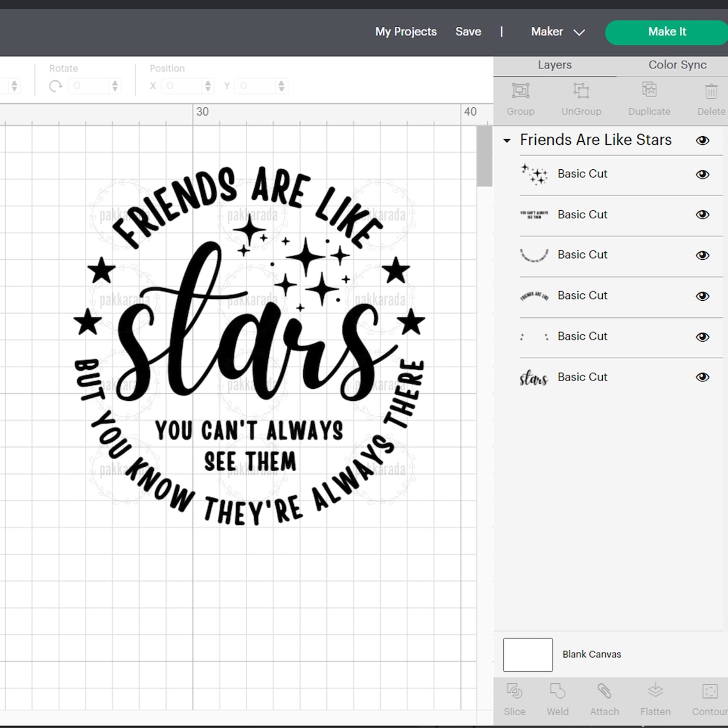728x728 pixels.
Task: Save the current project
Action: click(x=468, y=31)
